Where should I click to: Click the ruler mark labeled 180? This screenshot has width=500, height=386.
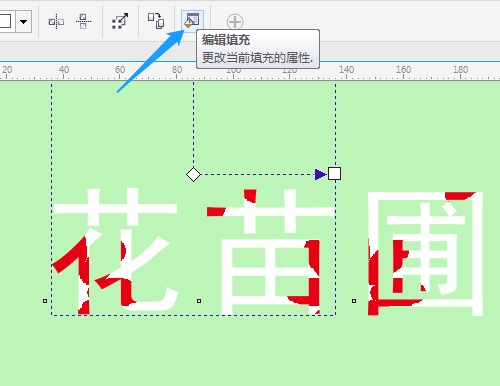(460, 70)
